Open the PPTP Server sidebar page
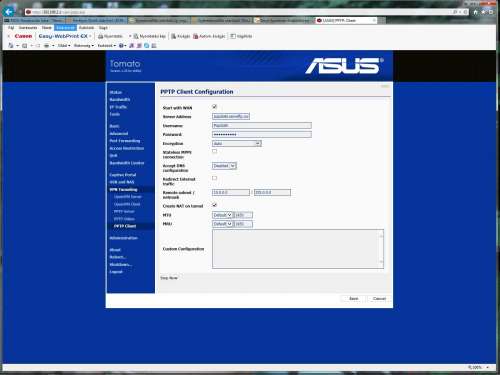Image resolution: width=500 pixels, height=375 pixels. click(x=124, y=211)
